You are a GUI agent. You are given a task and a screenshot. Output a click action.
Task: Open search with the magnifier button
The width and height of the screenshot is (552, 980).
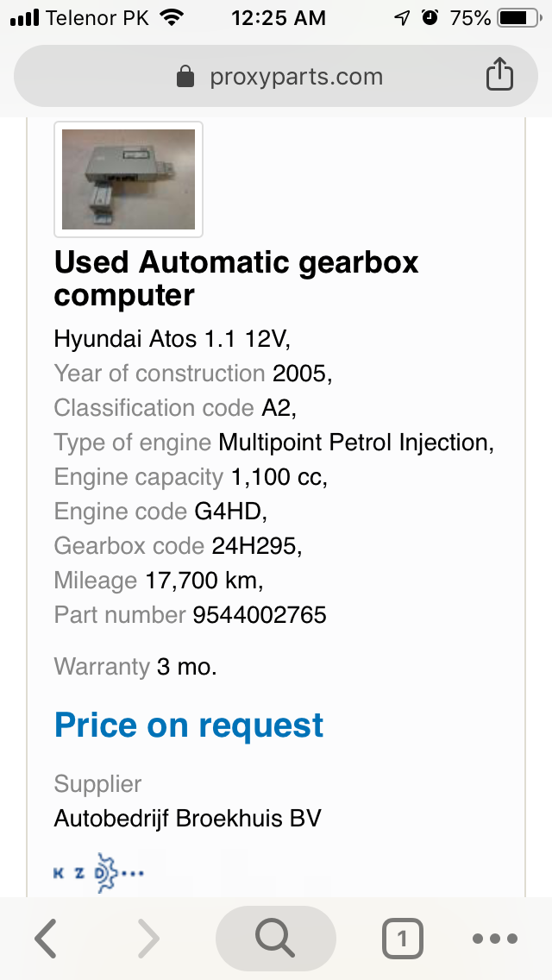tap(276, 938)
